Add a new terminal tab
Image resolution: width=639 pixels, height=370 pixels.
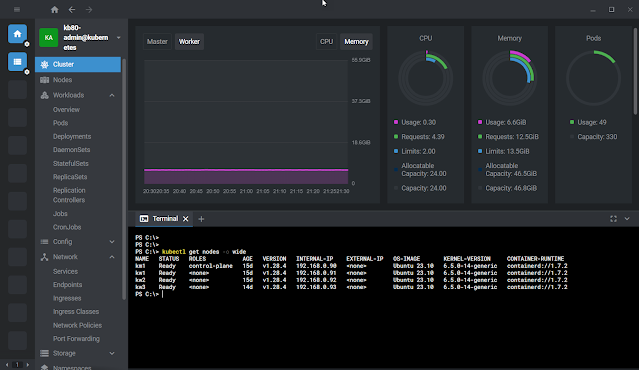[201, 219]
